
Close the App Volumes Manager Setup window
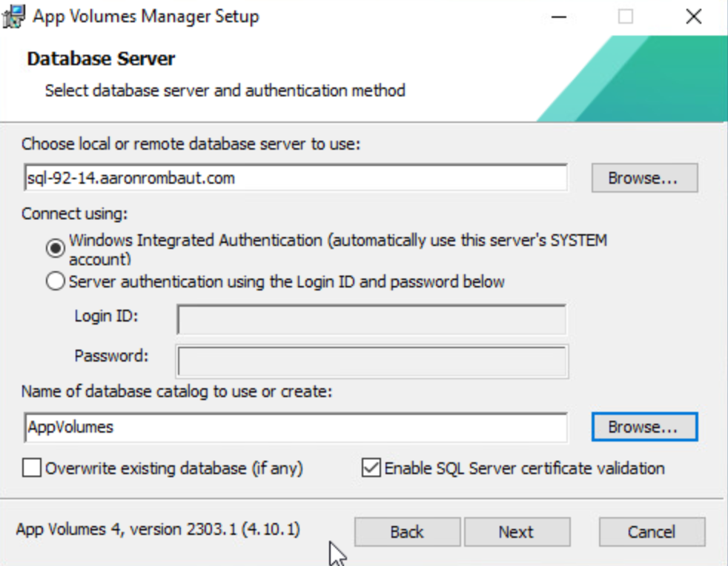[x=693, y=16]
